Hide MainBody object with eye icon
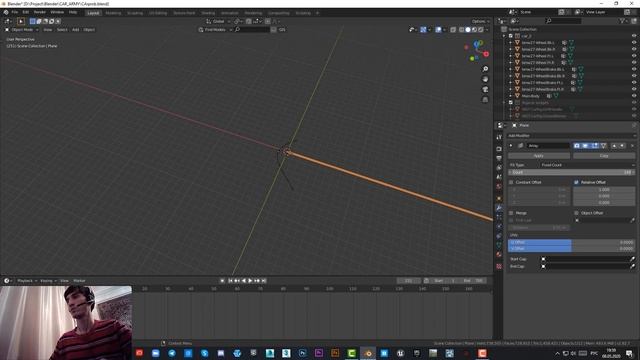The height and width of the screenshot is (360, 640). (x=634, y=96)
